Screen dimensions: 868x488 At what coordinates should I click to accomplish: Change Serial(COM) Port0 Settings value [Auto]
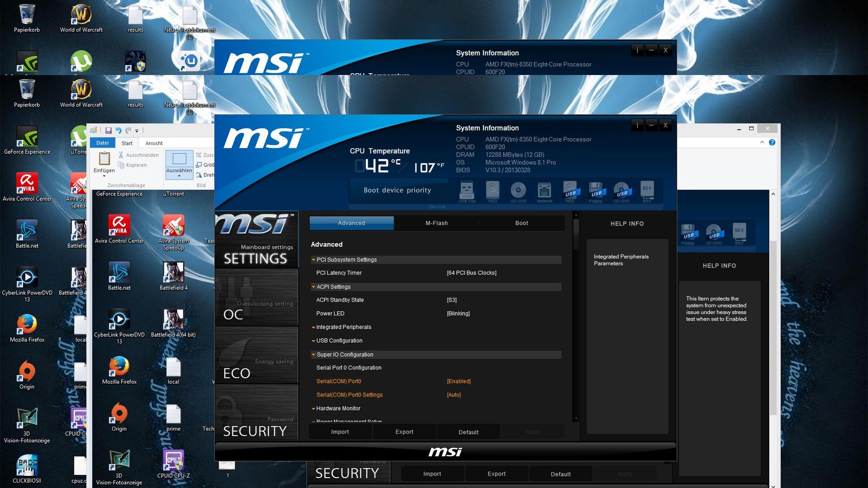tap(454, 395)
